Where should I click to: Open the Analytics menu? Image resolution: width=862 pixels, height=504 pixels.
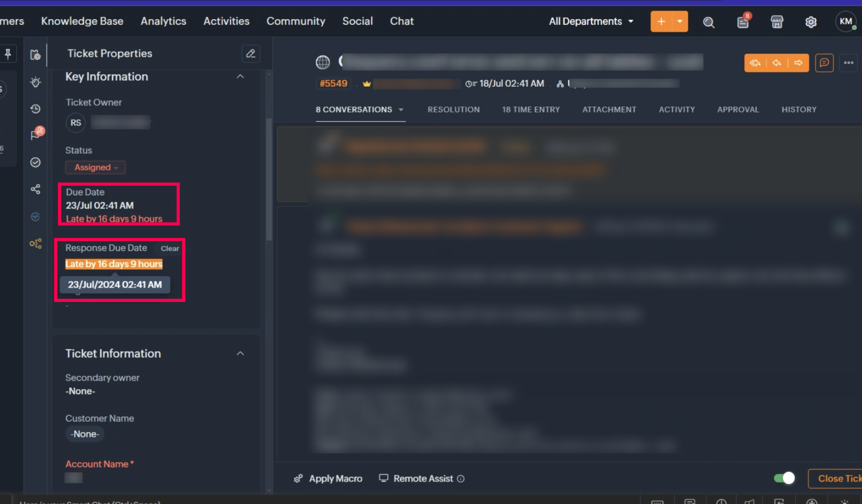pos(163,21)
